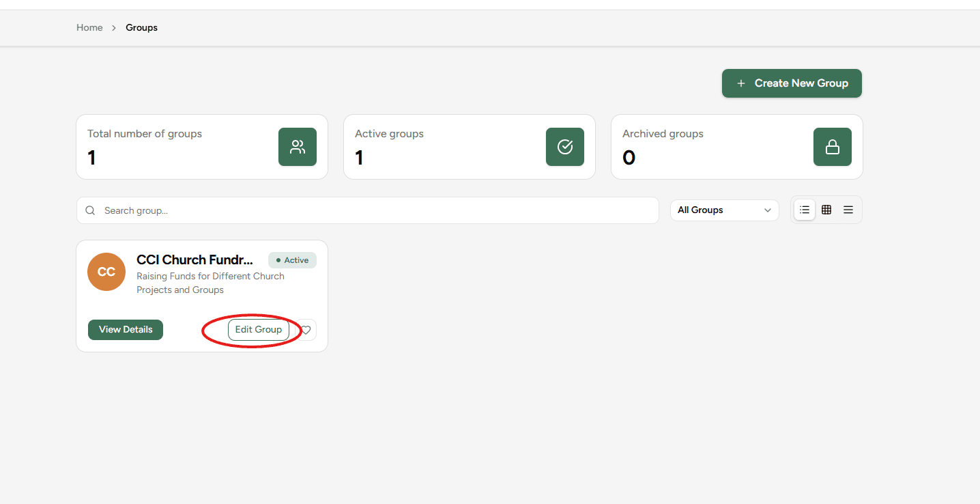Click Create New Group button
The width and height of the screenshot is (980, 504).
point(792,83)
